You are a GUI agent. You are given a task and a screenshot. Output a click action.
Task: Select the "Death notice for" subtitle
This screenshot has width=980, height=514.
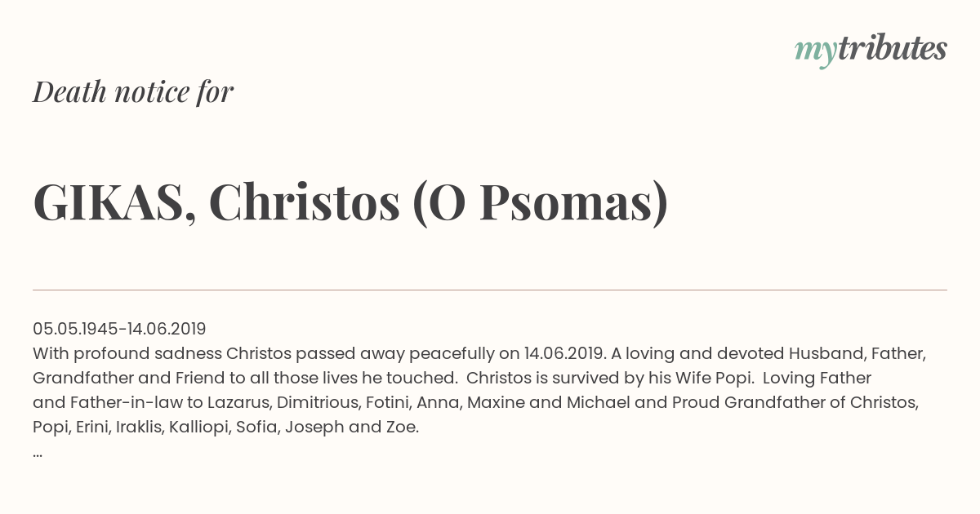coord(133,92)
